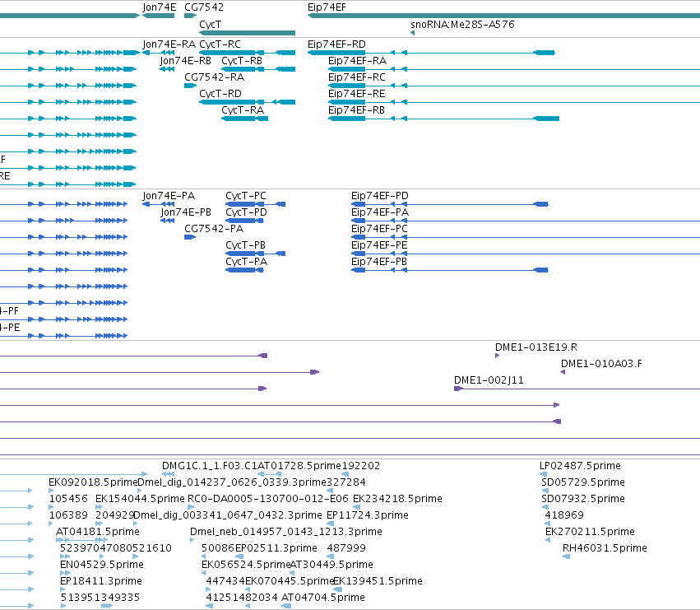Click the Eip74EF gene label
700x610 pixels.
(x=327, y=7)
